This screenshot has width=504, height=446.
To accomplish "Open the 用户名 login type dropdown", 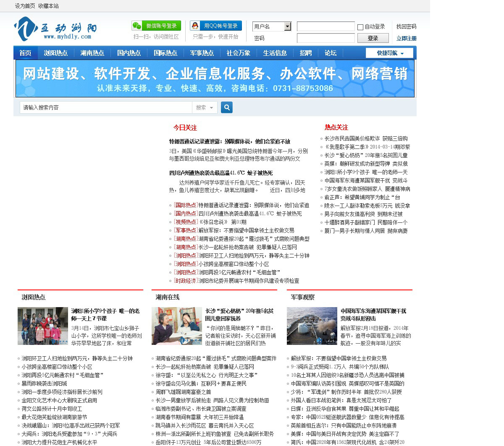I will (287, 27).
